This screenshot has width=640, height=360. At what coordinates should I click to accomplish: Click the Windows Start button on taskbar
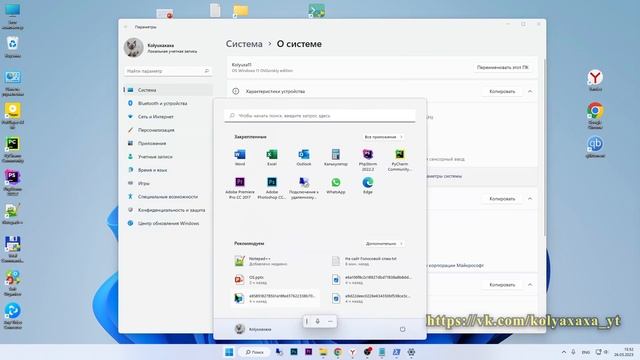[229, 352]
